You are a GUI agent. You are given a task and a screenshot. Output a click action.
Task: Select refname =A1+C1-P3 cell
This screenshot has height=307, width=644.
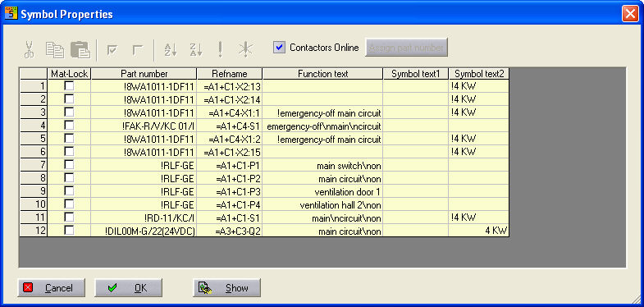coord(230,191)
